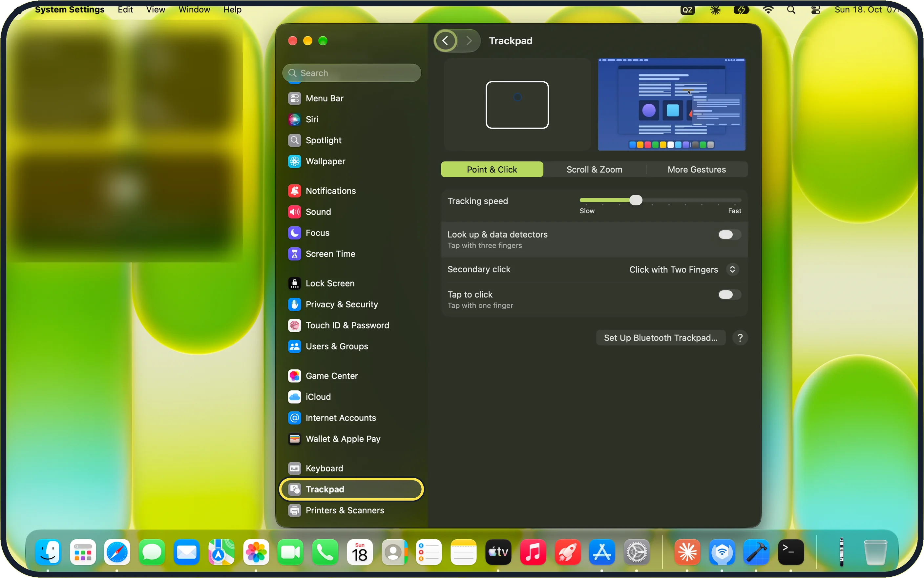Go back with the left chevron button
924x578 pixels.
445,41
